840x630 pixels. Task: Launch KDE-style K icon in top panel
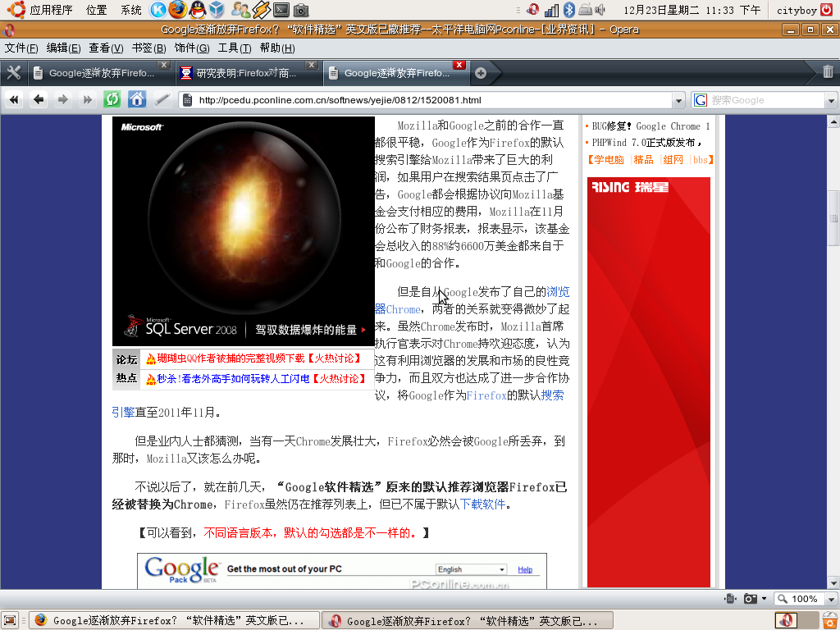(158, 10)
